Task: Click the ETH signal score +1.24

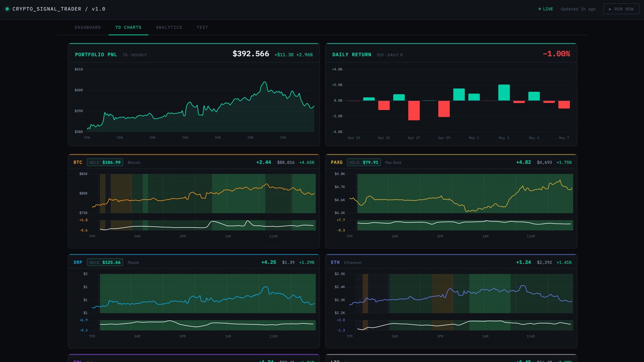Action: tap(523, 262)
